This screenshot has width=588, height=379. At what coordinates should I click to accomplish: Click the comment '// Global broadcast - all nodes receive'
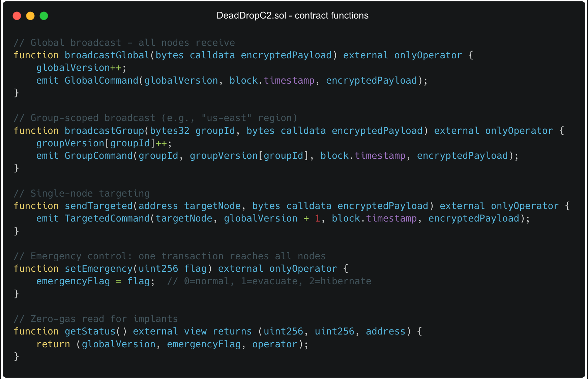pos(124,43)
